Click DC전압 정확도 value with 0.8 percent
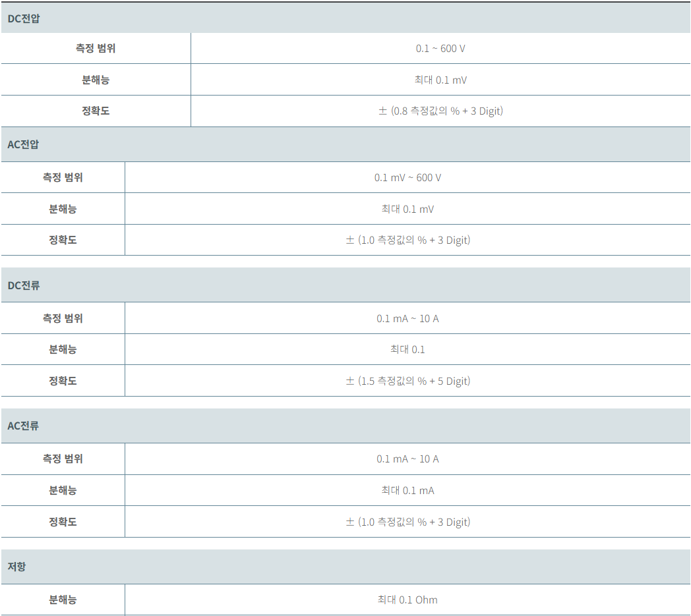 coord(440,111)
